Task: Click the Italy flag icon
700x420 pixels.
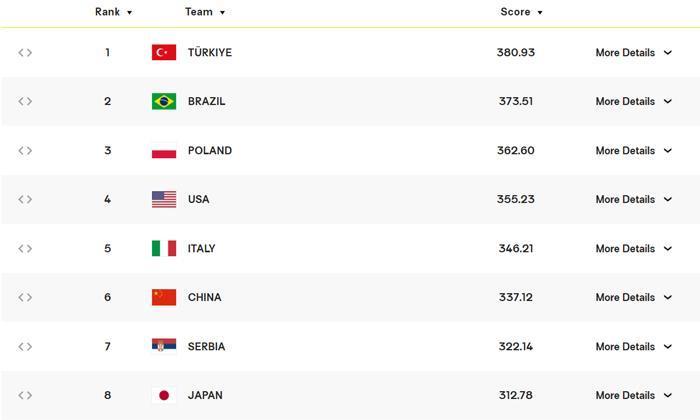Action: coord(164,248)
